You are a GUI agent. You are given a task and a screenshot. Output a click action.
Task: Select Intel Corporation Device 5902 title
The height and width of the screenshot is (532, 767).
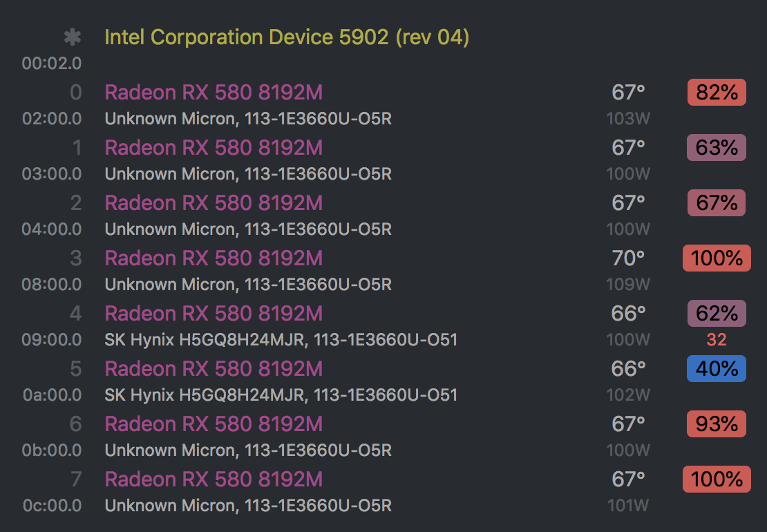287,37
